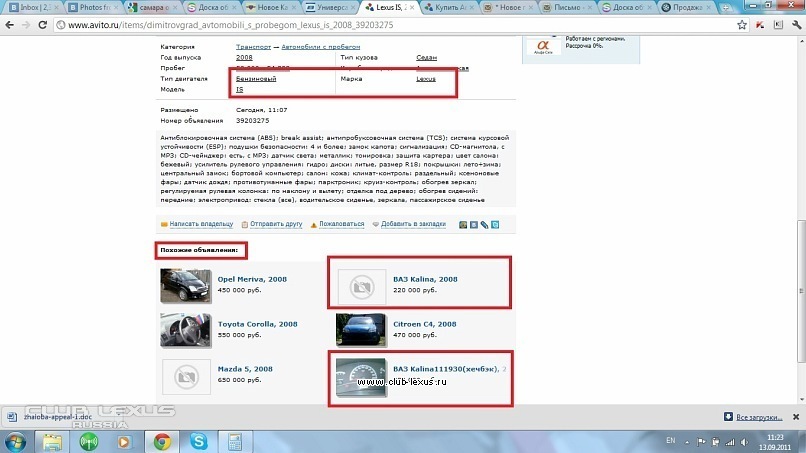This screenshot has height=453, width=806.
Task: Bookmark this page with the star icon
Action: coord(742,25)
